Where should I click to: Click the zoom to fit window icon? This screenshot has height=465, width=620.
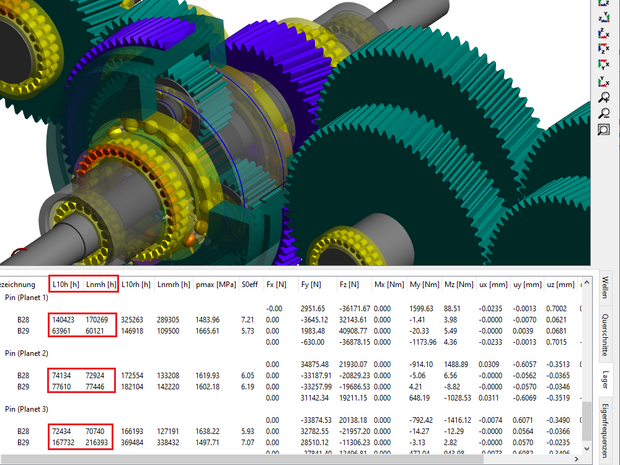click(604, 129)
